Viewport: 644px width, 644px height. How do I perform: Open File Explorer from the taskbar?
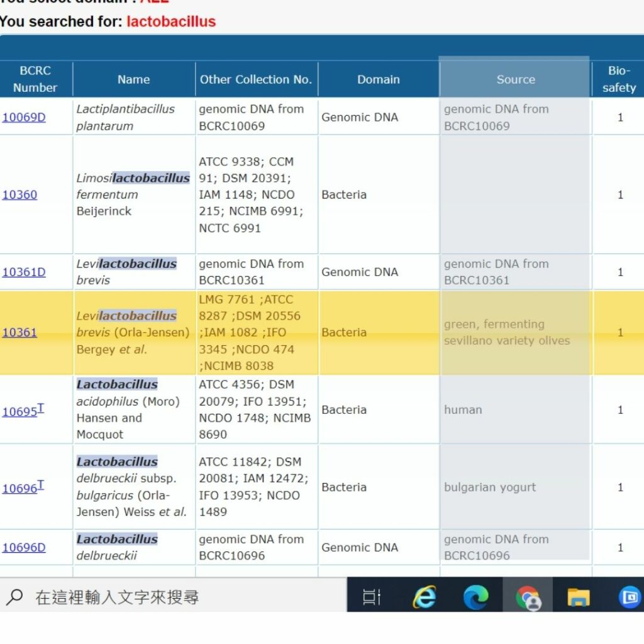click(x=578, y=597)
